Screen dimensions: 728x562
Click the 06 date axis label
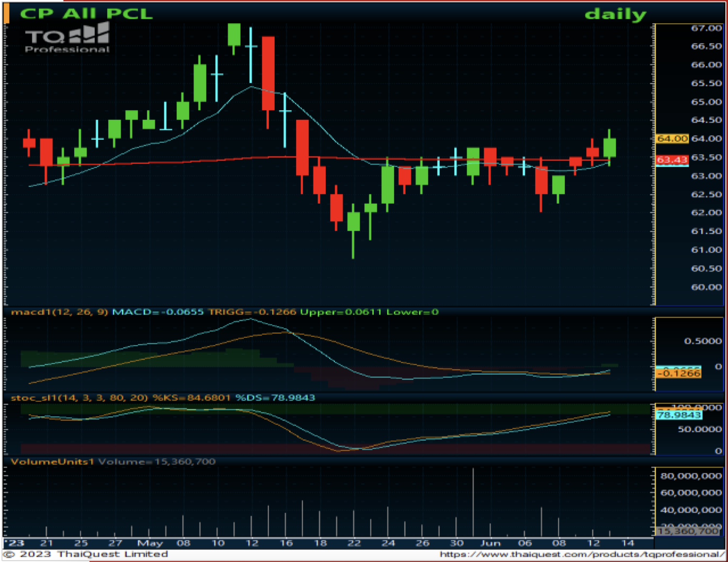click(x=525, y=543)
